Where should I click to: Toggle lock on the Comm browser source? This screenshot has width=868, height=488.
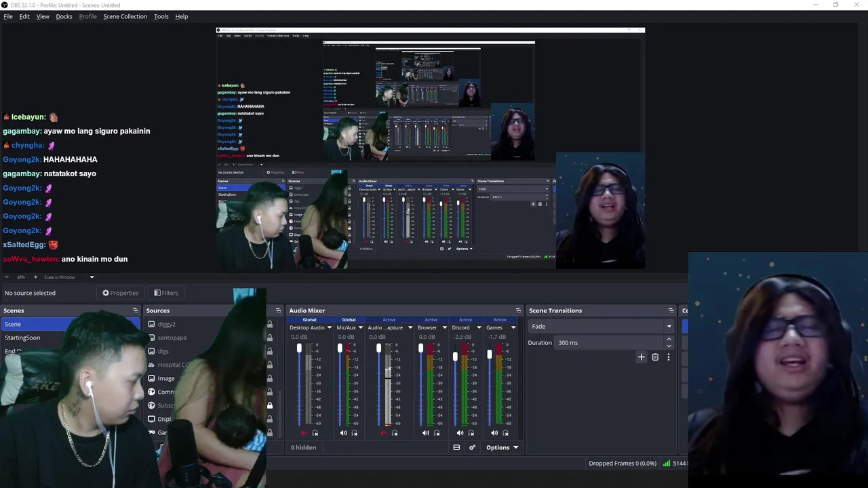[x=270, y=392]
